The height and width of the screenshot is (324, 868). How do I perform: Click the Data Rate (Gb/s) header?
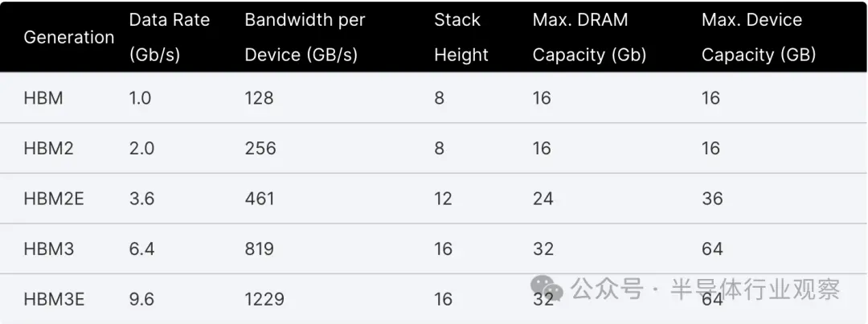coord(170,37)
